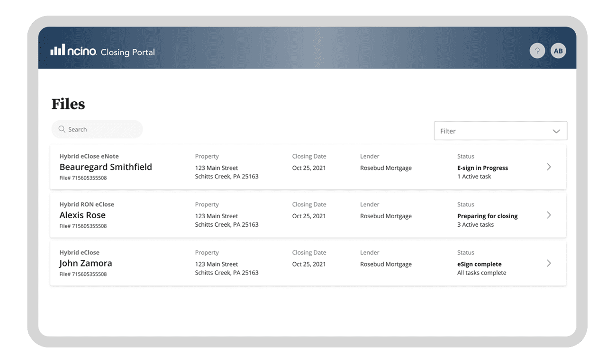Viewport: 616px width, 364px height.
Task: Click the Files page heading
Action: 68,104
